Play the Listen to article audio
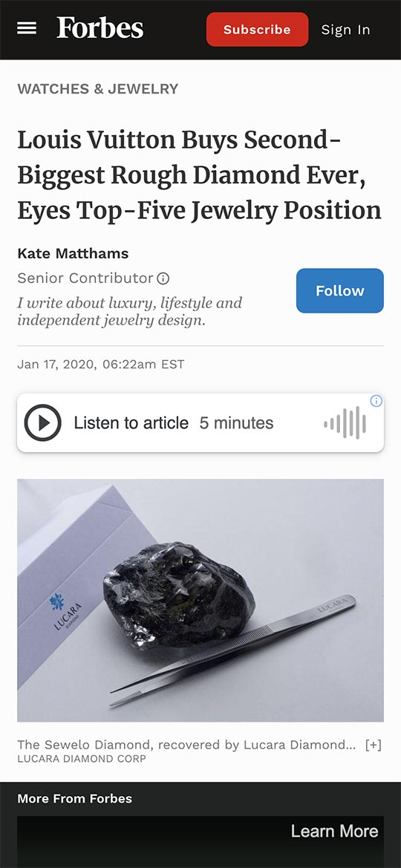 [x=42, y=423]
